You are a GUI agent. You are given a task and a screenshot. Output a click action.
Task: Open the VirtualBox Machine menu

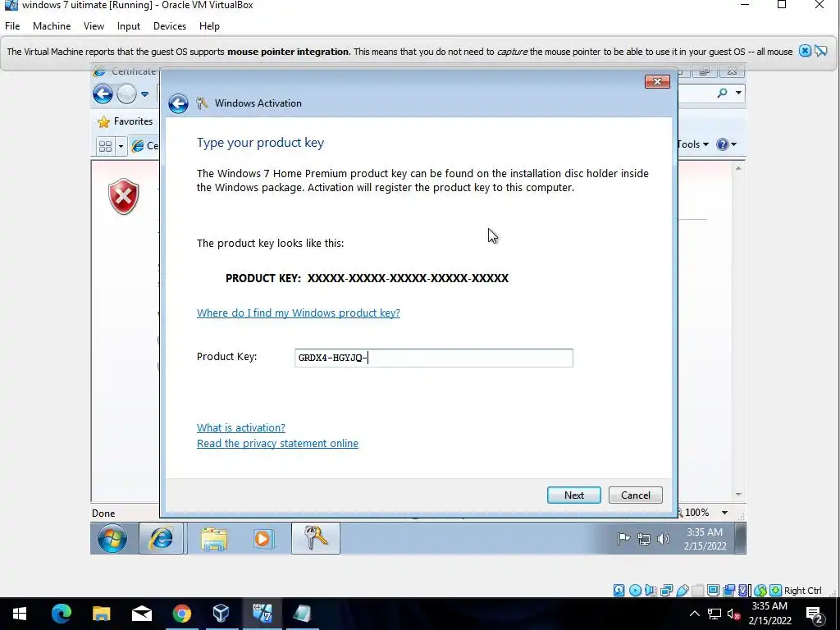pos(52,26)
